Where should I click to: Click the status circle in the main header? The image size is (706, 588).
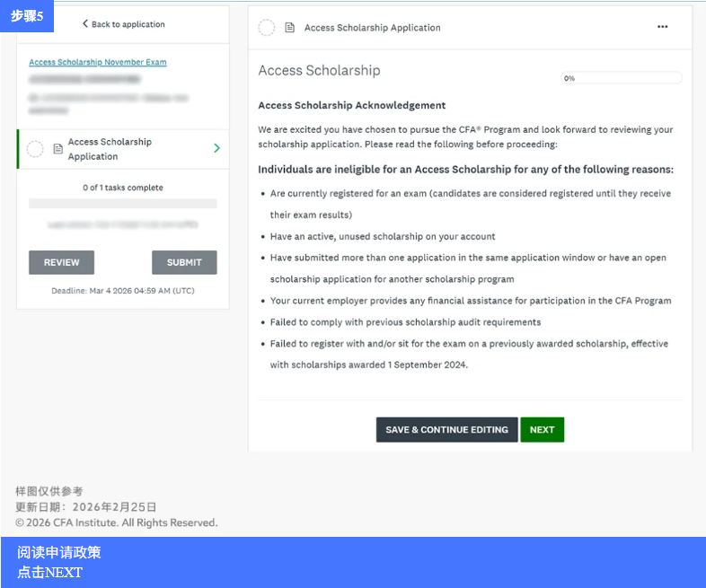click(x=266, y=28)
